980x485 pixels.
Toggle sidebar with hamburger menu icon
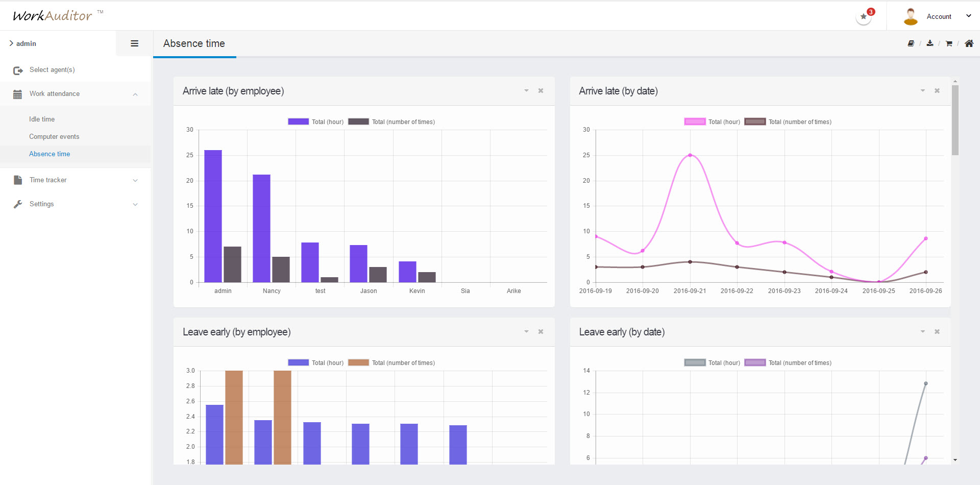pyautogui.click(x=135, y=43)
